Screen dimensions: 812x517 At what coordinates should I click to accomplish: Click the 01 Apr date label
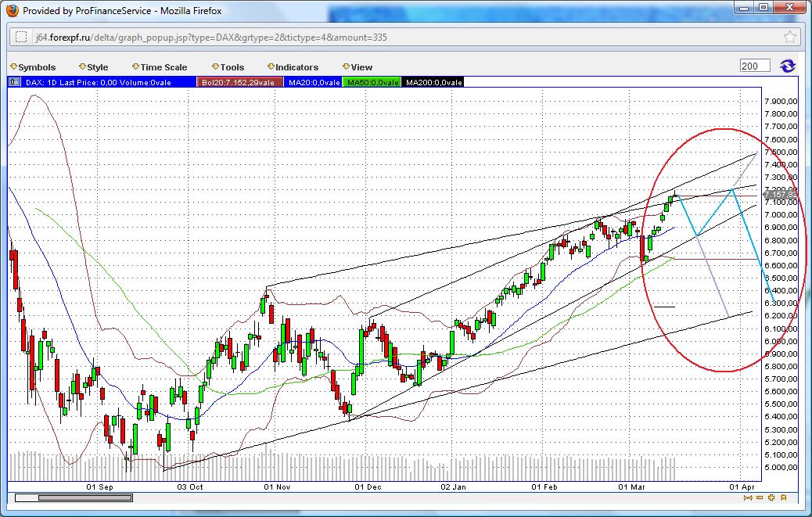[x=742, y=487]
